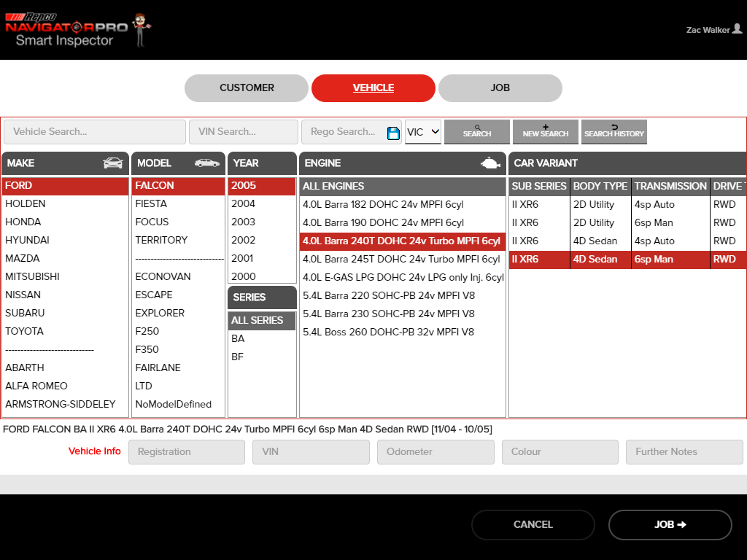
Task: Pick 4.0L E-GAS LPG engine
Action: (403, 277)
